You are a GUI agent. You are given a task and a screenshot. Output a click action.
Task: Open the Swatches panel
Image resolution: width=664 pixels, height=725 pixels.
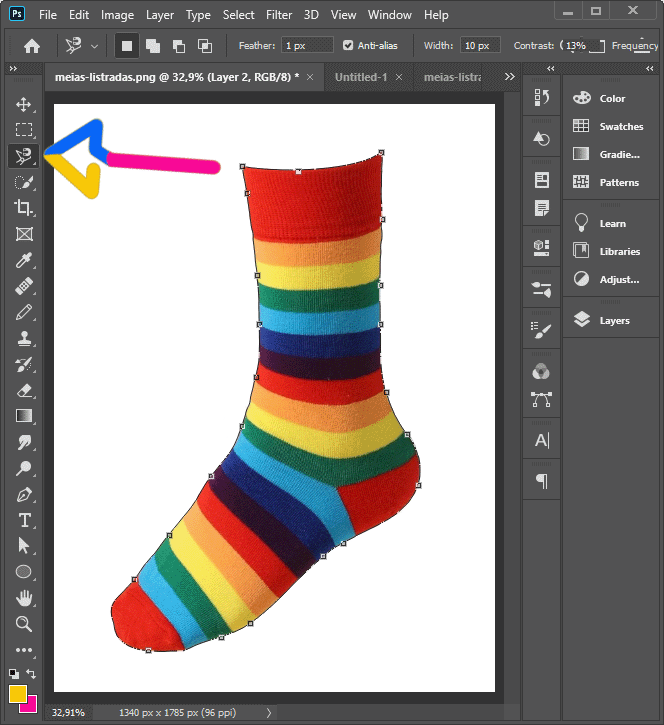tap(610, 126)
